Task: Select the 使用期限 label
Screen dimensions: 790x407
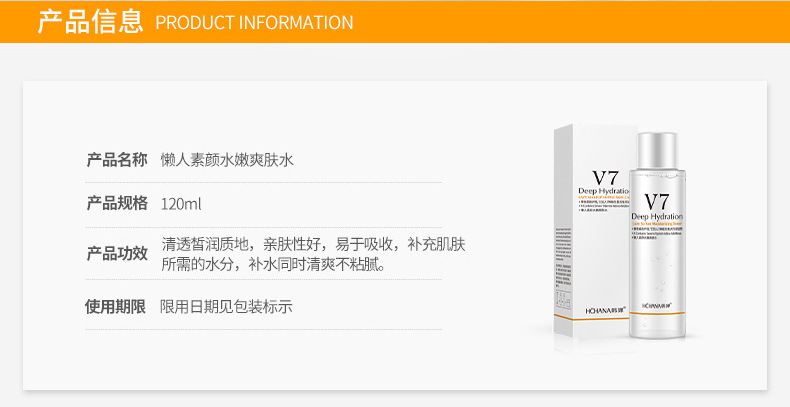Action: [117, 307]
